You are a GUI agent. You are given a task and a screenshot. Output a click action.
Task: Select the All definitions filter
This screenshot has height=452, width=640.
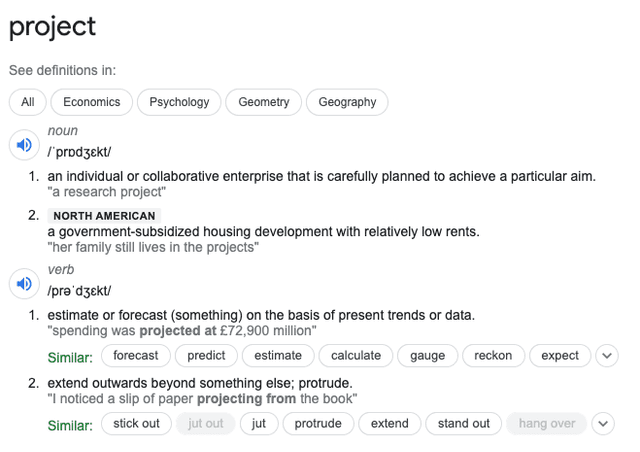tap(27, 102)
